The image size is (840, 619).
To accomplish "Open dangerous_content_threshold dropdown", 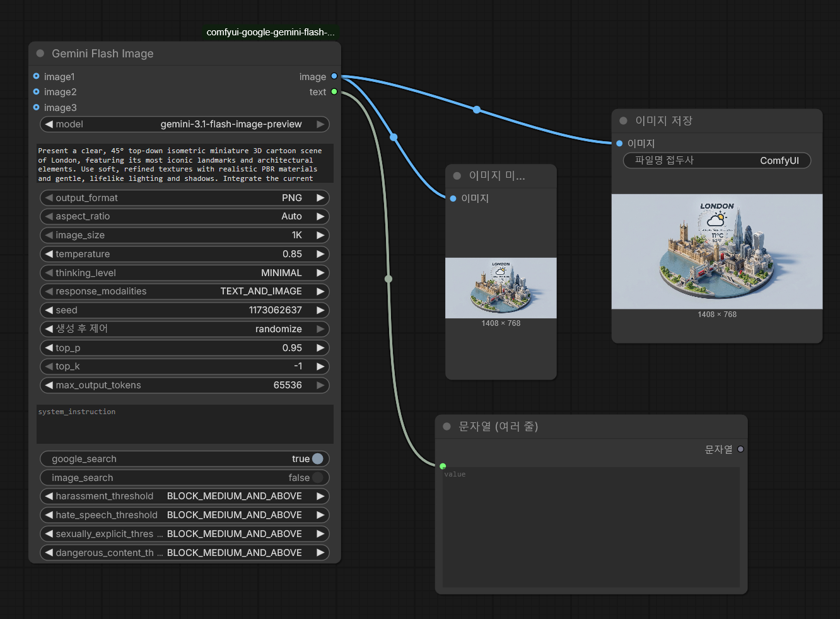I will (x=185, y=553).
